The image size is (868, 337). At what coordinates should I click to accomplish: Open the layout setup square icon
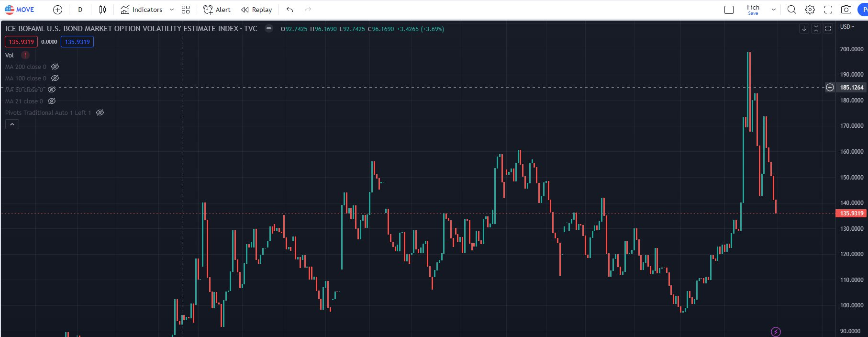729,10
